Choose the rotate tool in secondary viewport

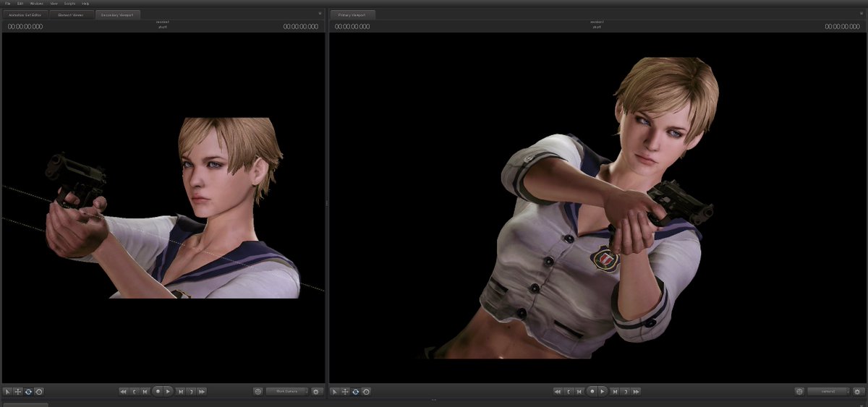pyautogui.click(x=28, y=391)
